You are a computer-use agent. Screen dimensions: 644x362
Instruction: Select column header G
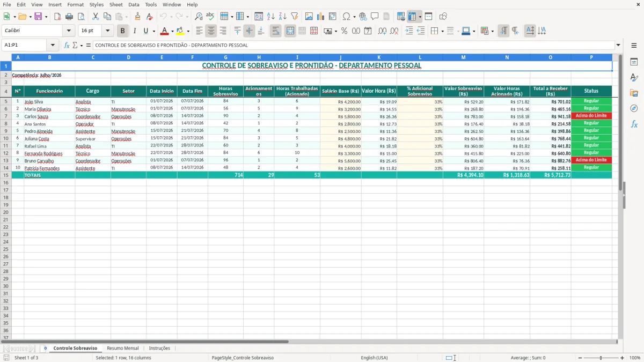coord(225,57)
